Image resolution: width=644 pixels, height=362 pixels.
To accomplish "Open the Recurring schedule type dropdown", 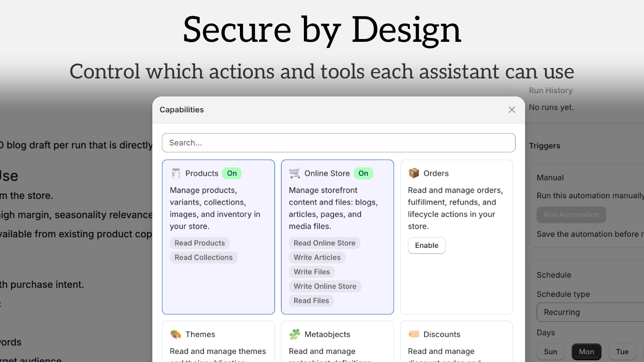I will tap(589, 312).
